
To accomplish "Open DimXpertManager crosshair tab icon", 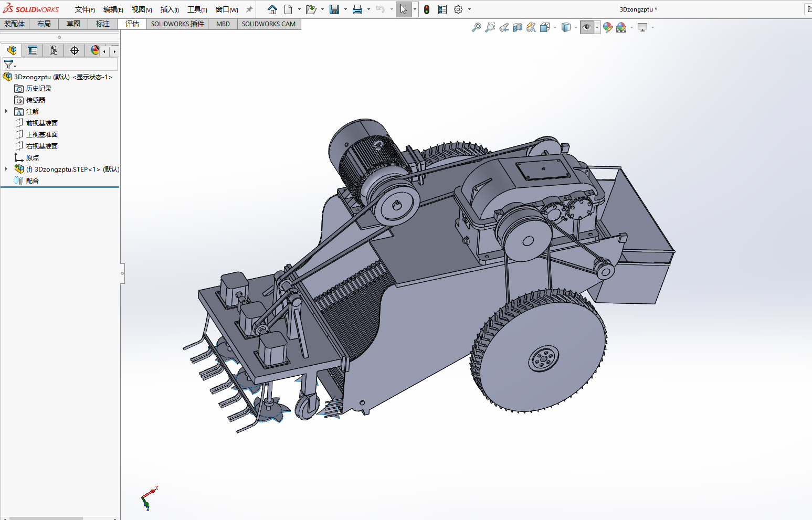I will (75, 50).
